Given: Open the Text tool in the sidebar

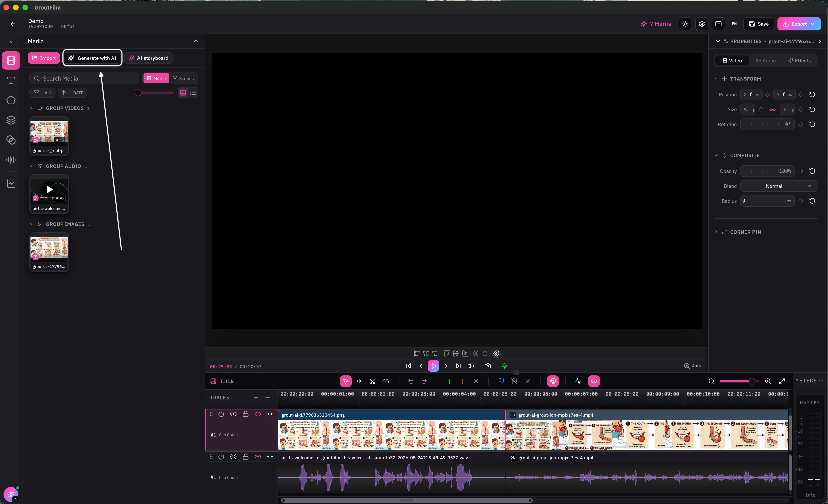Looking at the screenshot, I should tap(11, 80).
